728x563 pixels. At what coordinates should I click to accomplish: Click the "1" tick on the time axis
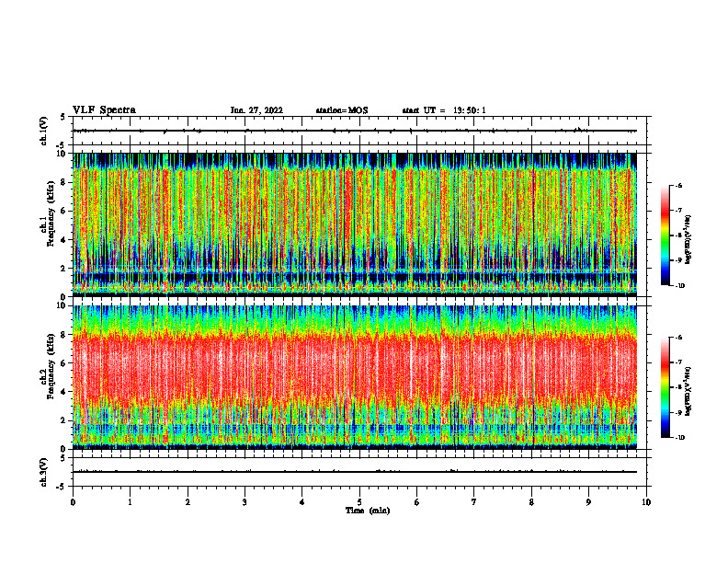point(130,502)
